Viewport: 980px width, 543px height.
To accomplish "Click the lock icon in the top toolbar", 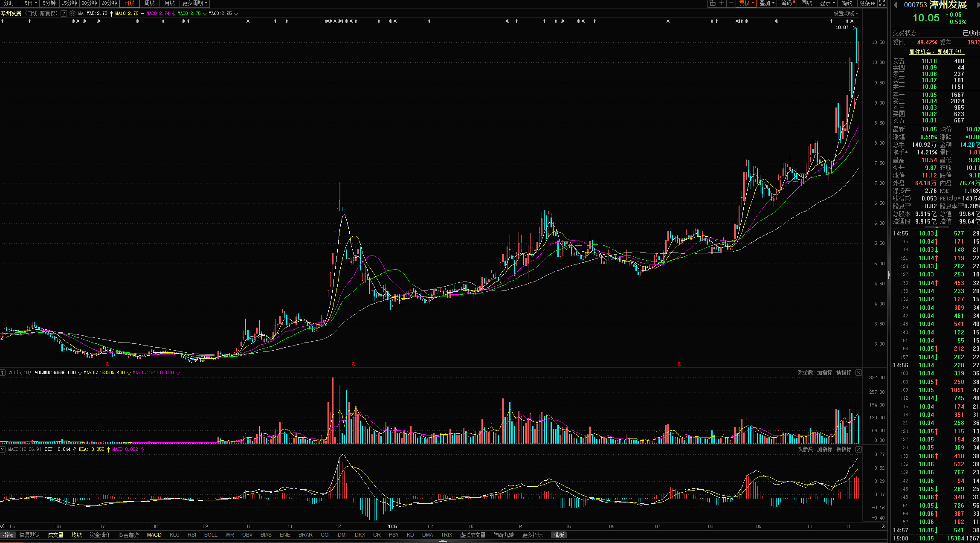I will tap(712, 3).
